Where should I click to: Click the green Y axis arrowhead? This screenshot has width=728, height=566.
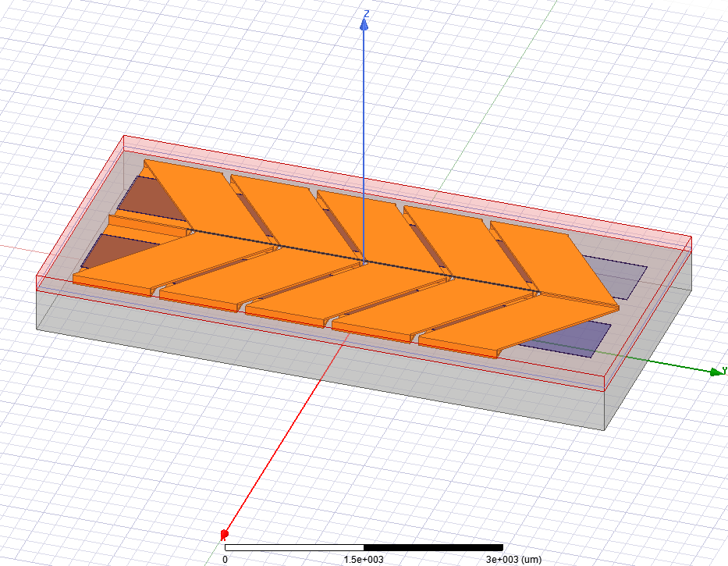click(x=717, y=371)
